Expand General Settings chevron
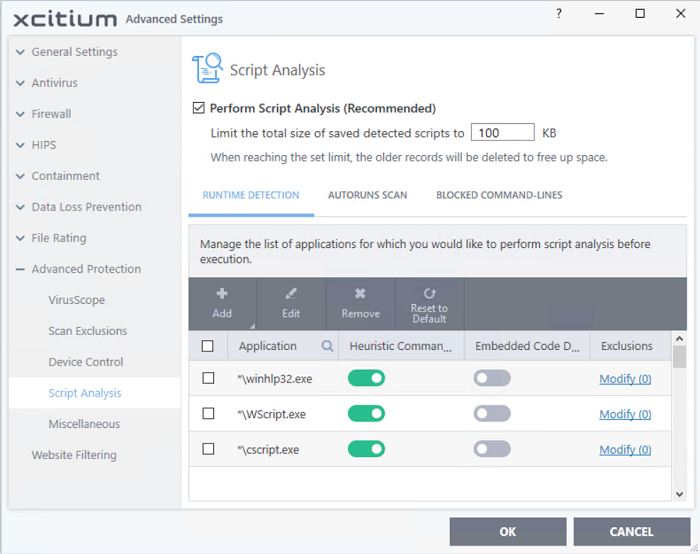Screen dimensions: 700x554 [20, 52]
